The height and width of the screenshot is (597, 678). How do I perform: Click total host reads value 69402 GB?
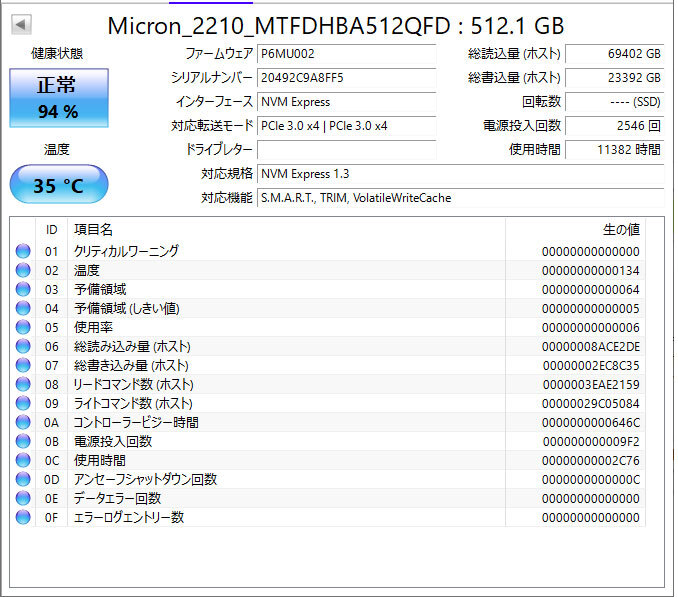[x=614, y=54]
